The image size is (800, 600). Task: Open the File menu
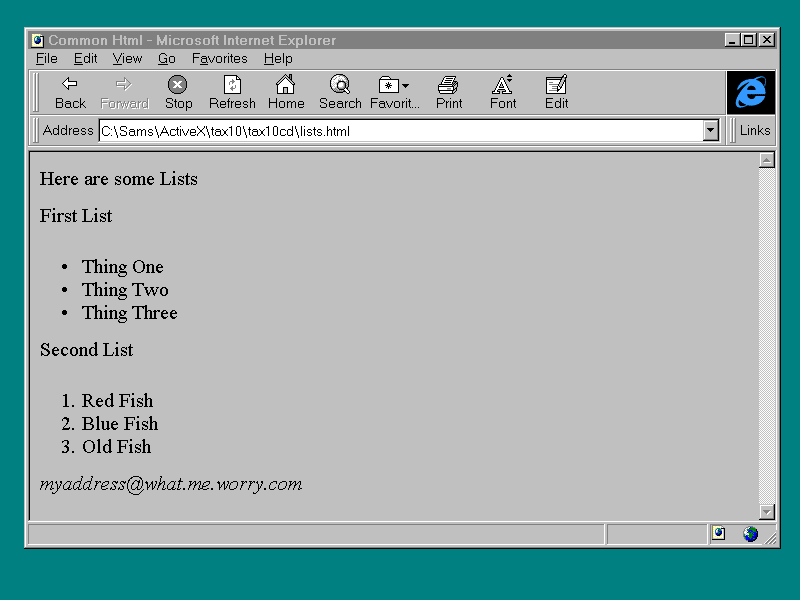46,59
